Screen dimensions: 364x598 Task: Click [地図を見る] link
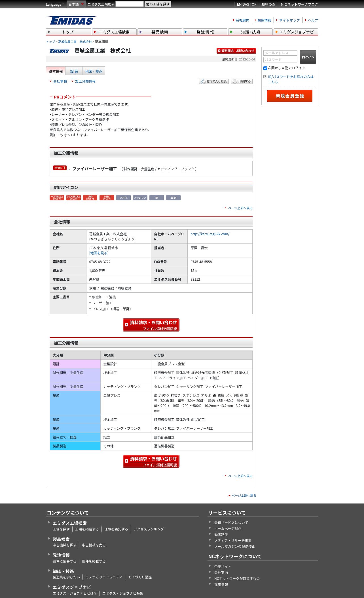[x=99, y=253]
